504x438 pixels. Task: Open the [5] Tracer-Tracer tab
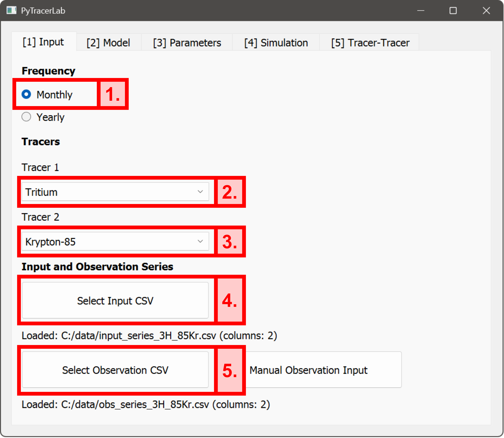tap(370, 42)
